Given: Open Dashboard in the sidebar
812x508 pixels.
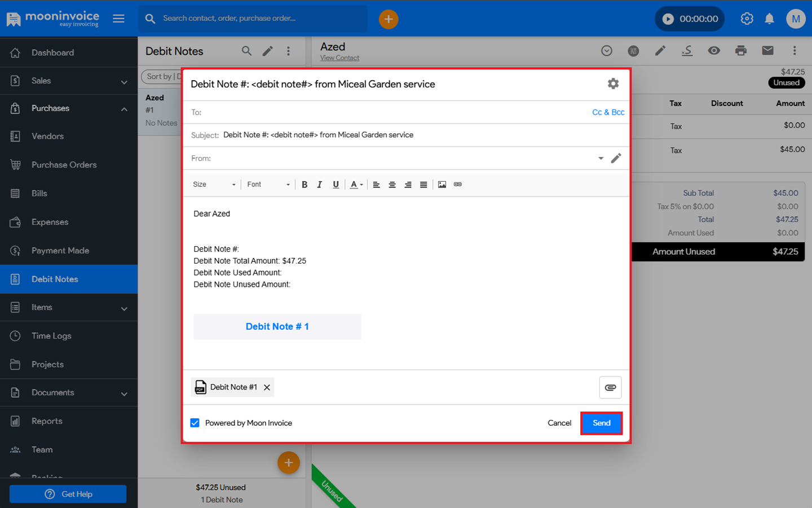Looking at the screenshot, I should coord(52,52).
